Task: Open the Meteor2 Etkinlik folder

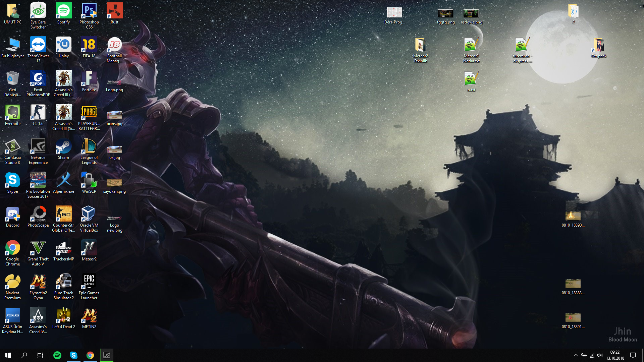Action: coord(420,50)
